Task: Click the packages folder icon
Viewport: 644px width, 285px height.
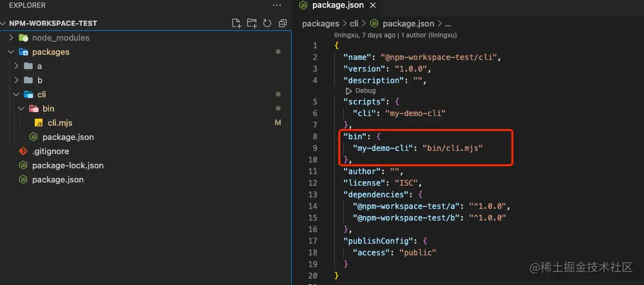Action: click(23, 52)
